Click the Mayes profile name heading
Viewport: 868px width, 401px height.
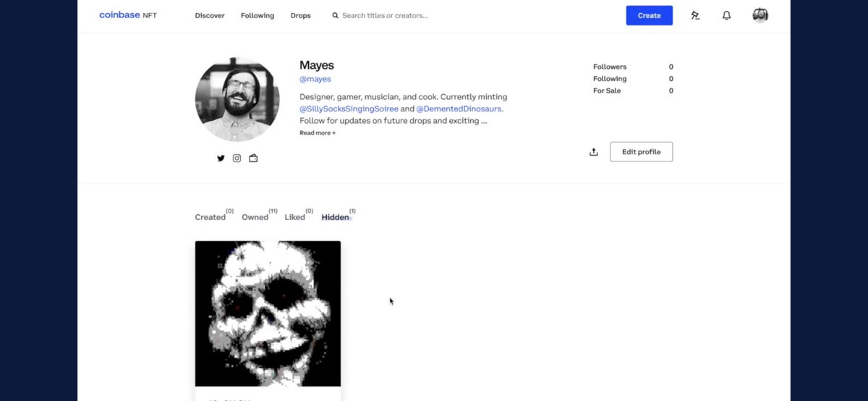click(317, 65)
